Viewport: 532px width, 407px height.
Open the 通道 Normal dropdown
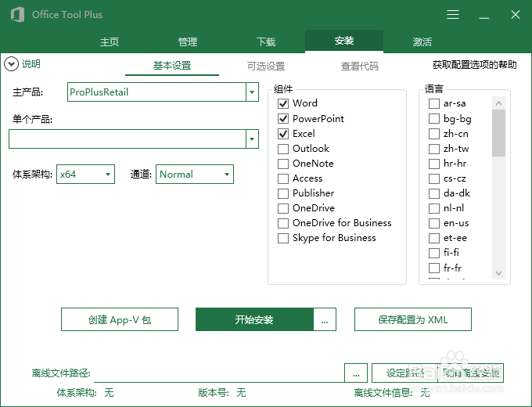195,174
